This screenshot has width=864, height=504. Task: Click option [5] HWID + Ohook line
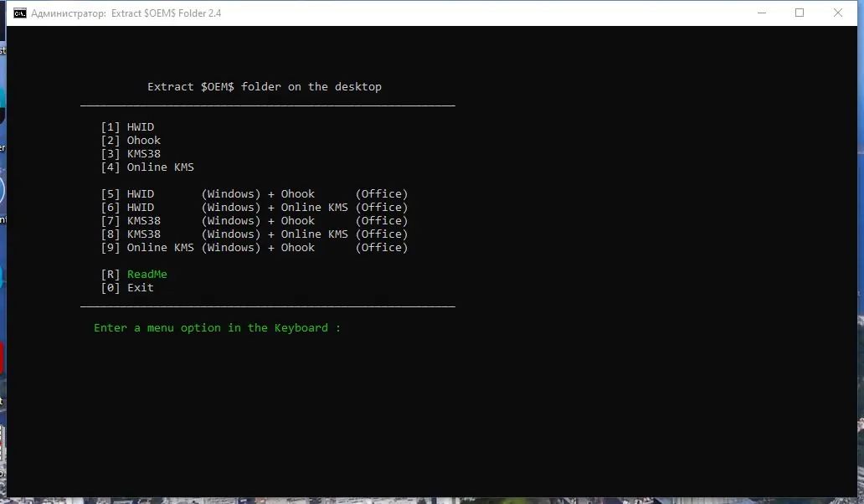click(255, 194)
